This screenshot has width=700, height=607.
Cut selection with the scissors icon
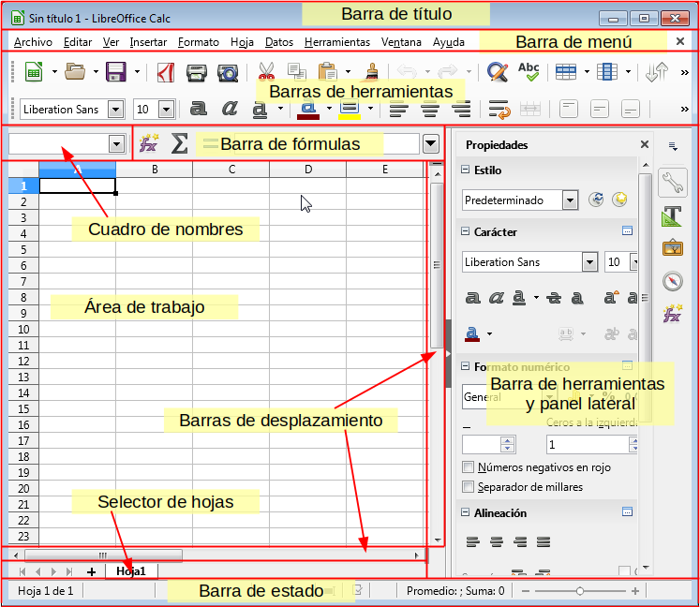(266, 71)
